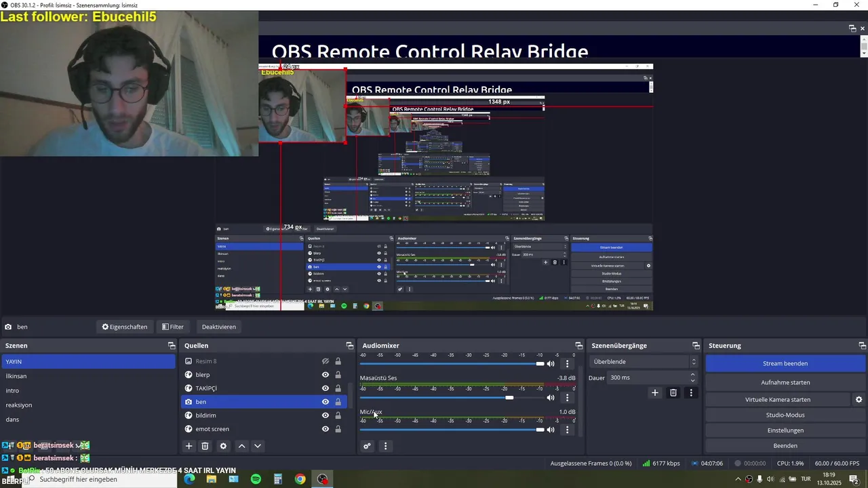Hide the TAKİPÇİ source
Screen dimensions: 868x488
point(325,388)
